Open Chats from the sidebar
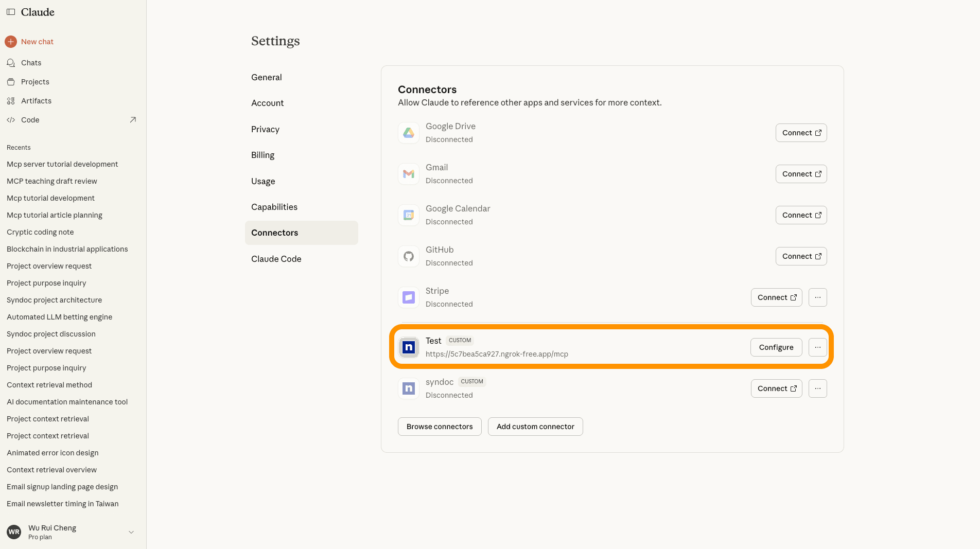This screenshot has height=549, width=980. pos(31,63)
